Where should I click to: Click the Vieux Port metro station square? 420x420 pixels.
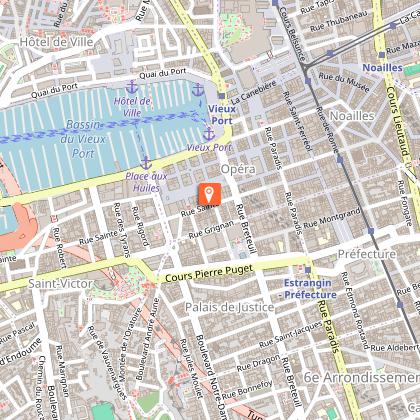click(222, 96)
